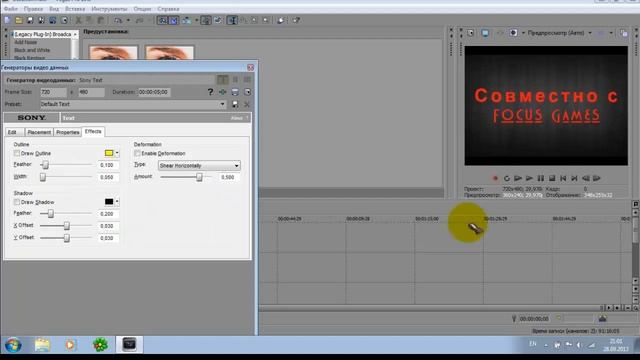Image resolution: width=640 pixels, height=360 pixels.
Task: Open the Shear Horizontally type dropdown
Action: 199,166
